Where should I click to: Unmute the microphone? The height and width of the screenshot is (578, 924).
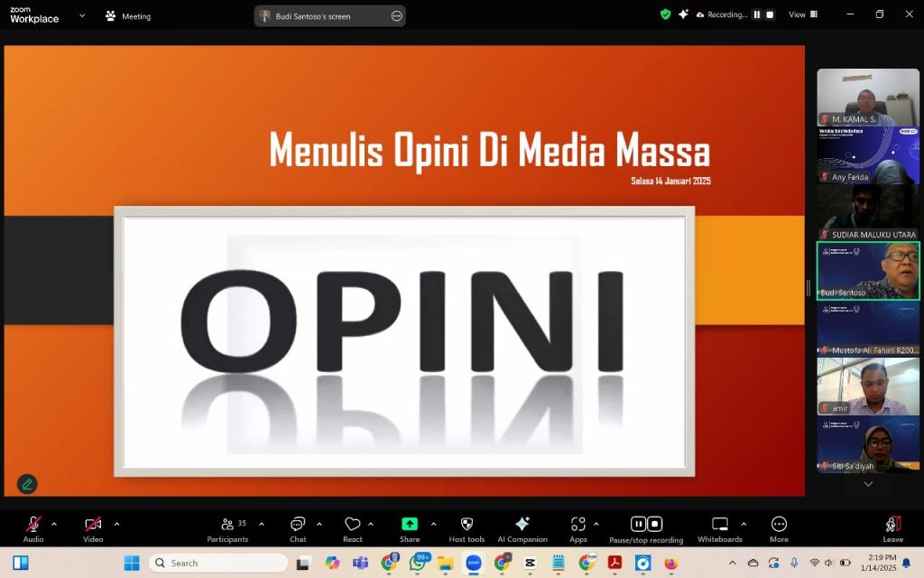pos(33,527)
